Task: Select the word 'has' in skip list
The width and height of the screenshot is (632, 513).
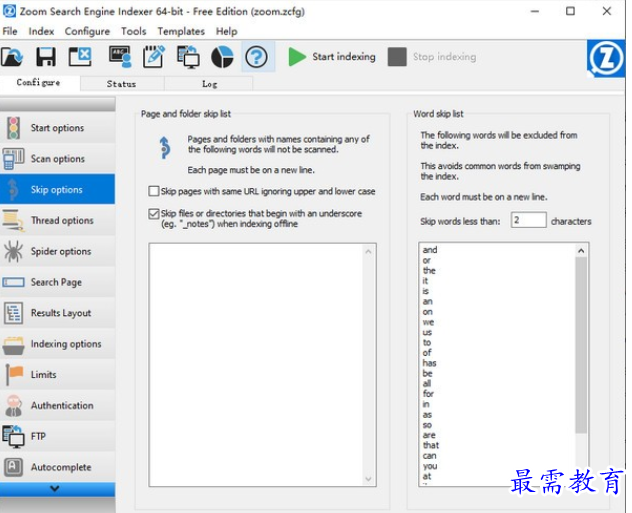Action: [429, 363]
